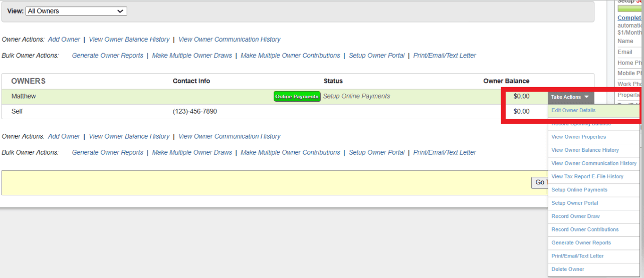The height and width of the screenshot is (278, 644).
Task: Choose View Owner Properties menu entry
Action: click(578, 137)
